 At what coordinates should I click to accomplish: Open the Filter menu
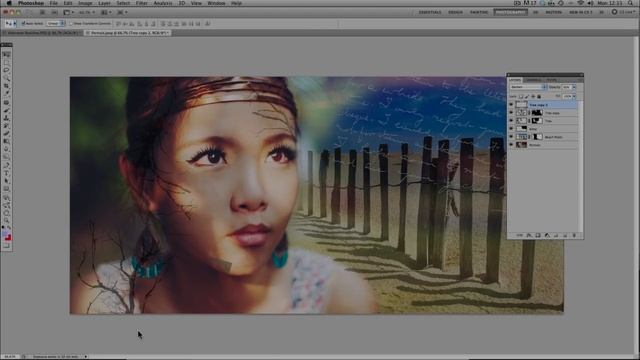click(142, 3)
